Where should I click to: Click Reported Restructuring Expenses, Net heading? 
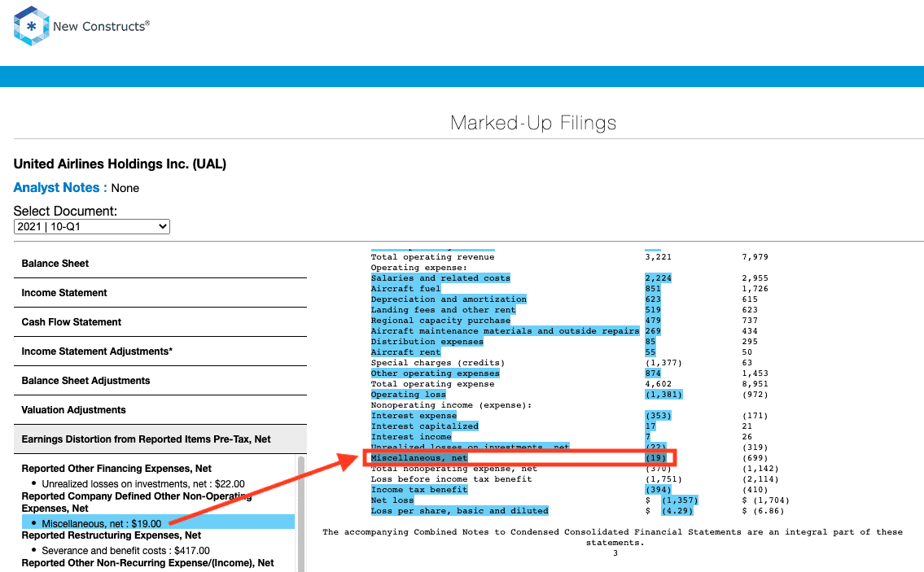pyautogui.click(x=111, y=535)
